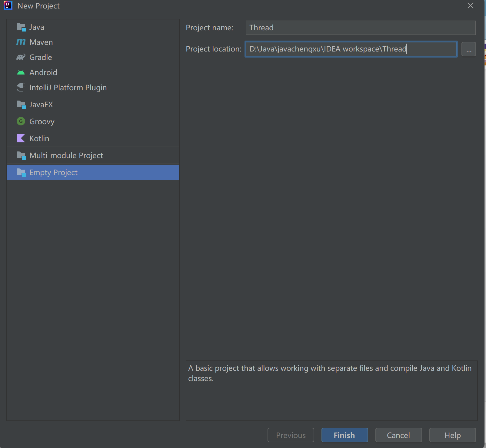Choose the Gradle project type
The image size is (486, 448).
click(x=93, y=57)
